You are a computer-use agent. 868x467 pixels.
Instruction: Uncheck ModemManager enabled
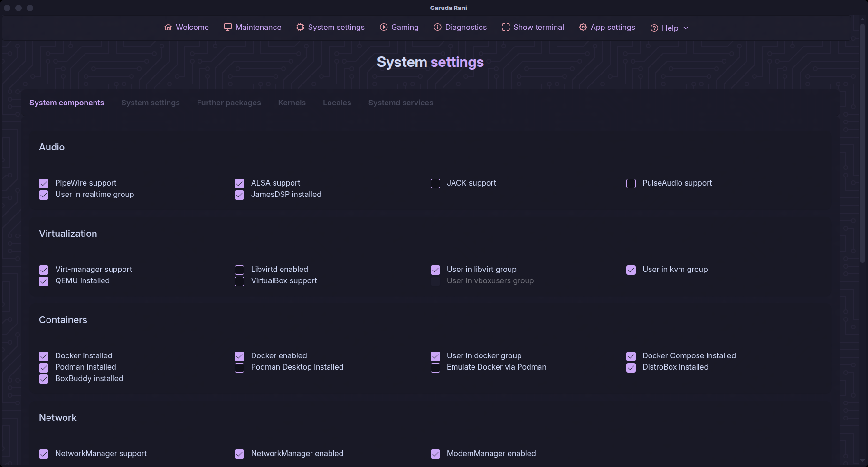click(x=435, y=454)
